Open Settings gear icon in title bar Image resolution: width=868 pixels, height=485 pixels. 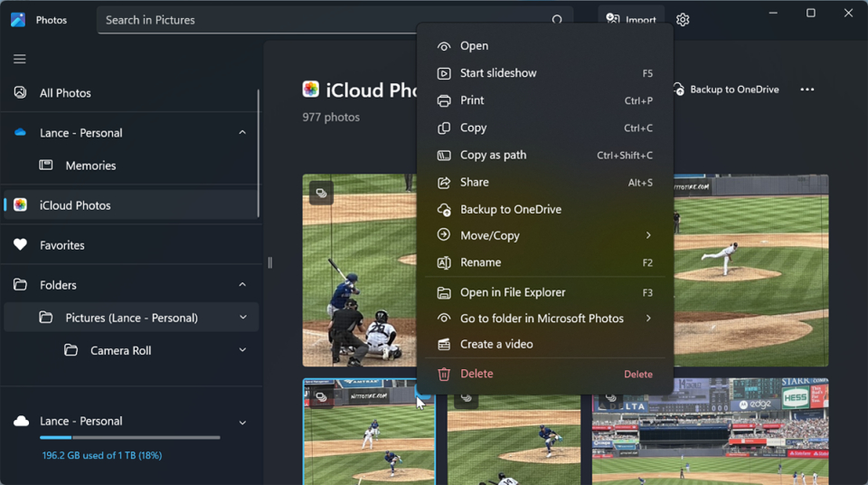(x=683, y=20)
